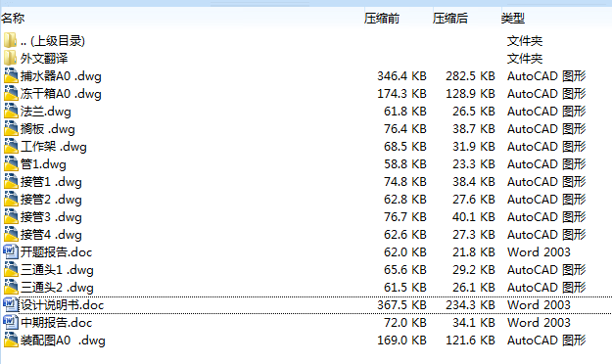Select file name 法兰.dwg
Viewport: 612px width, 364px height.
click(x=46, y=112)
